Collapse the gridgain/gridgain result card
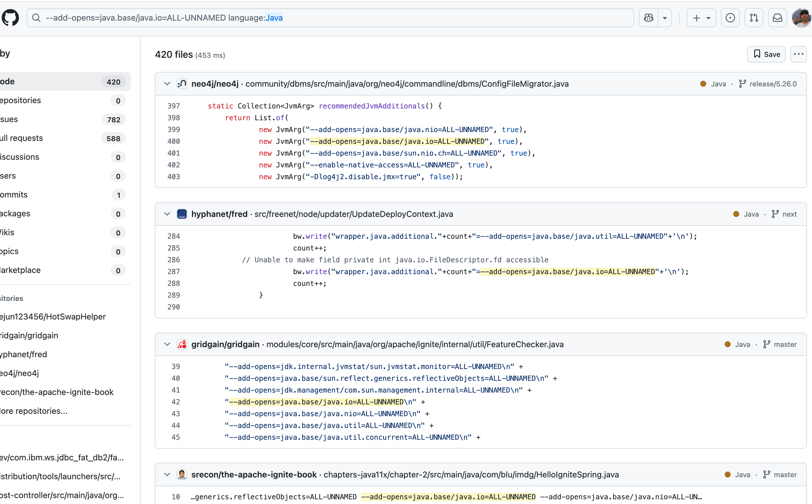This screenshot has height=504, width=812. 167,344
